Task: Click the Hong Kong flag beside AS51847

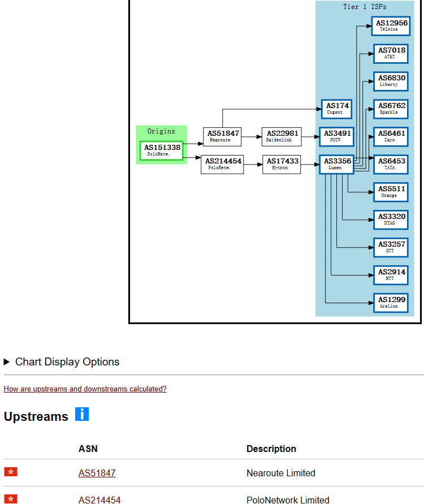Action: [11, 472]
